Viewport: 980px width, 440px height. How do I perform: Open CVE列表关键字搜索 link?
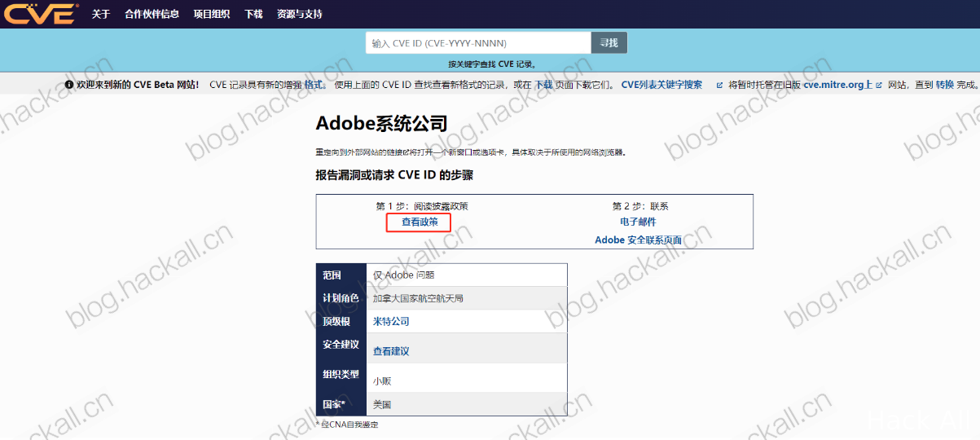[x=661, y=85]
